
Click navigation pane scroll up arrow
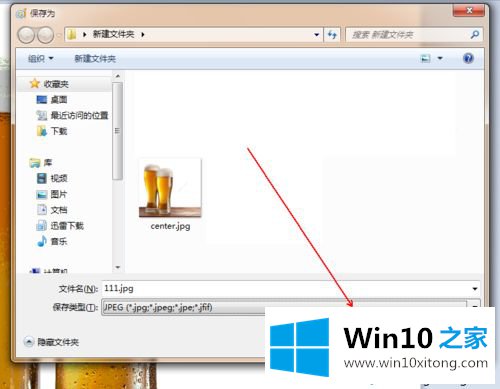[117, 76]
